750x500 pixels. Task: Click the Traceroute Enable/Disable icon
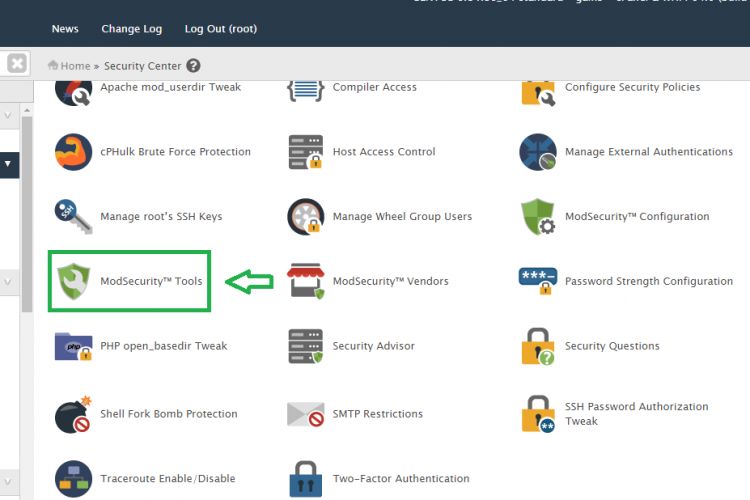tap(73, 479)
